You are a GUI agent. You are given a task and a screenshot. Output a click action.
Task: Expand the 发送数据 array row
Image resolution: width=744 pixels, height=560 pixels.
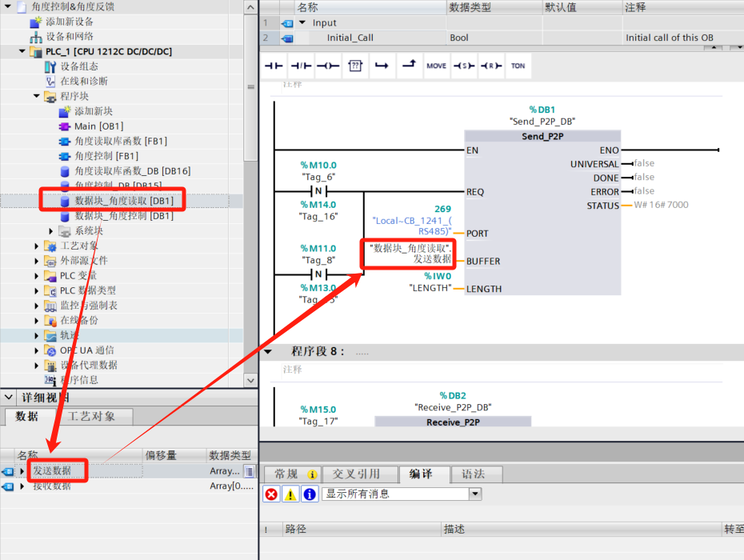tap(22, 471)
